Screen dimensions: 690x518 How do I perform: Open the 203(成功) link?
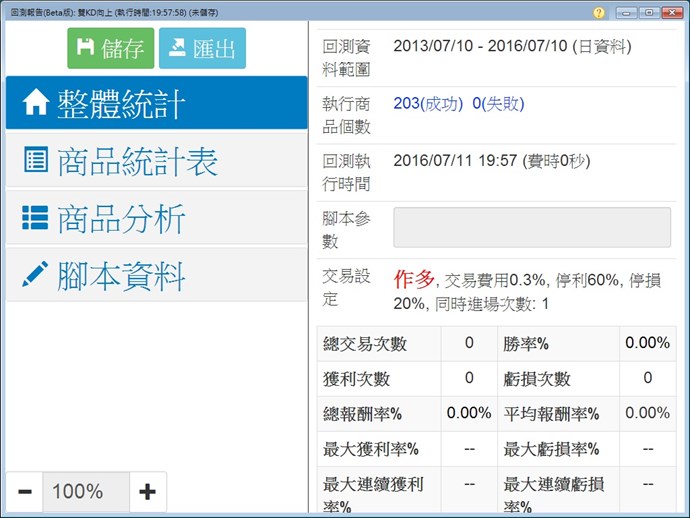428,103
